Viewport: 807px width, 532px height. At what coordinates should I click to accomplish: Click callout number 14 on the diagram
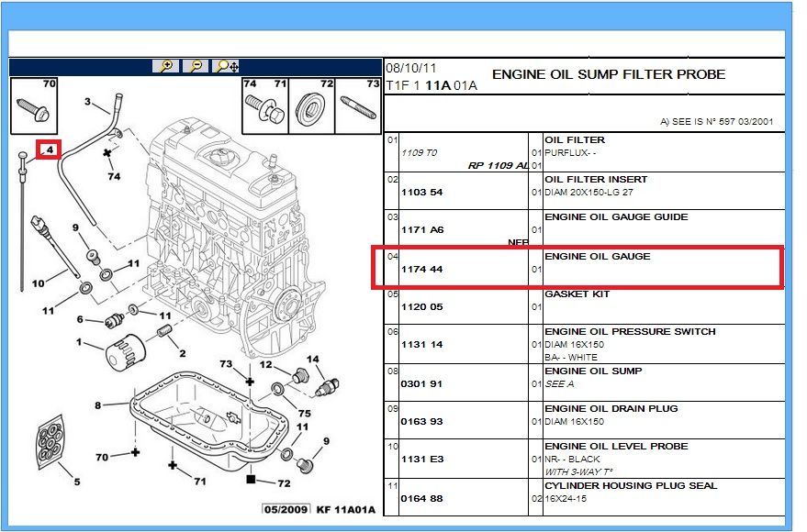pyautogui.click(x=312, y=360)
